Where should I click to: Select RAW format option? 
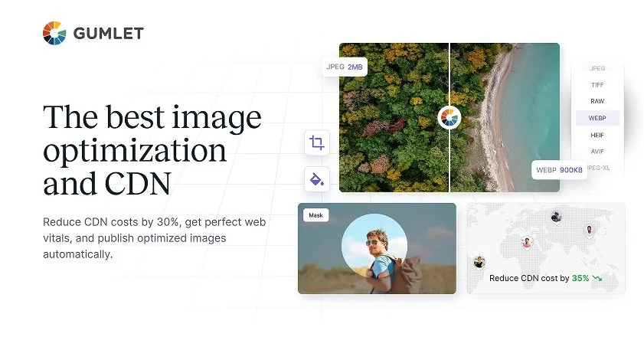click(597, 101)
